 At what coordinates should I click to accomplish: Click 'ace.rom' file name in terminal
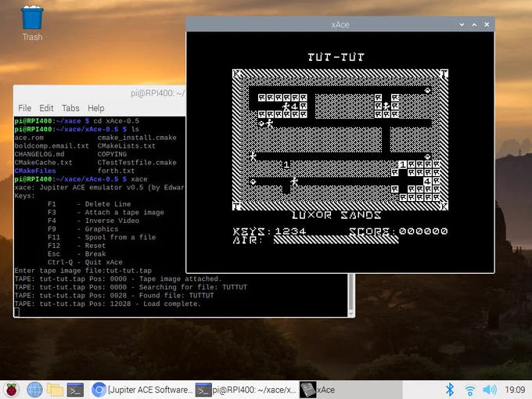[x=29, y=138]
